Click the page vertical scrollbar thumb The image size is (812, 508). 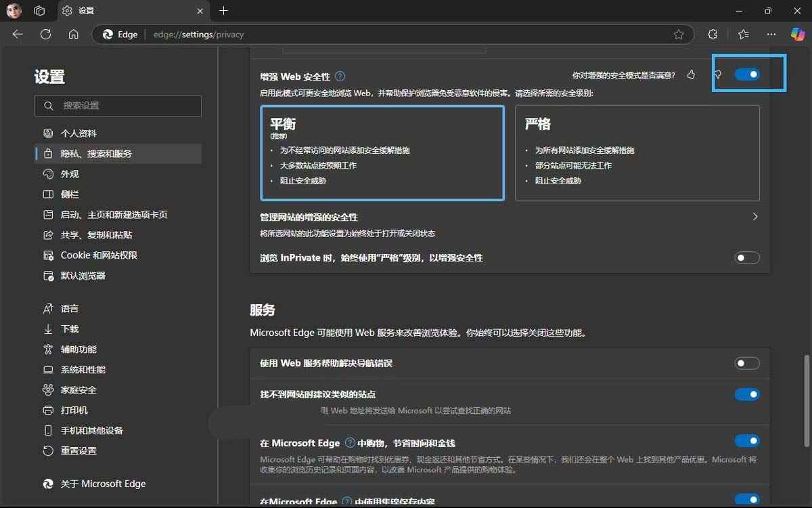point(806,400)
